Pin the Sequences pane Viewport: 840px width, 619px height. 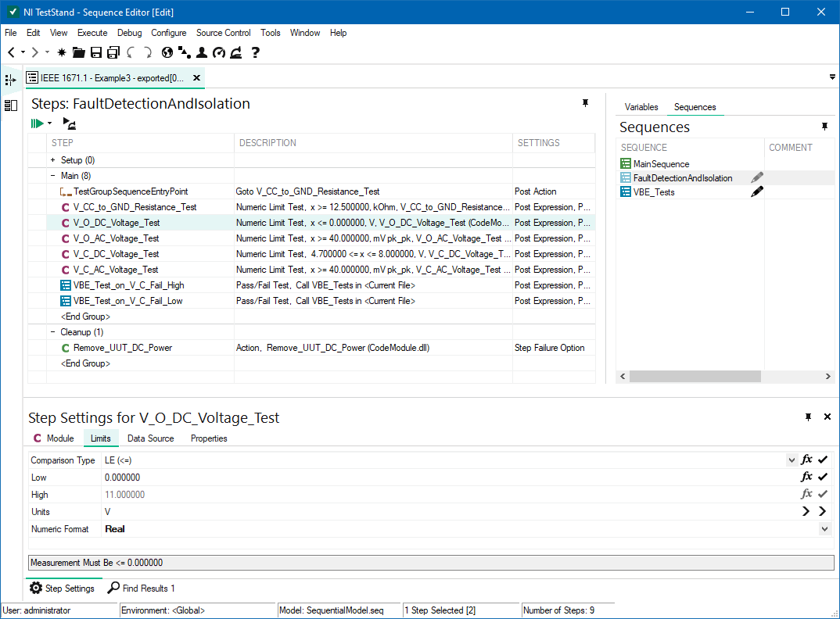click(825, 127)
